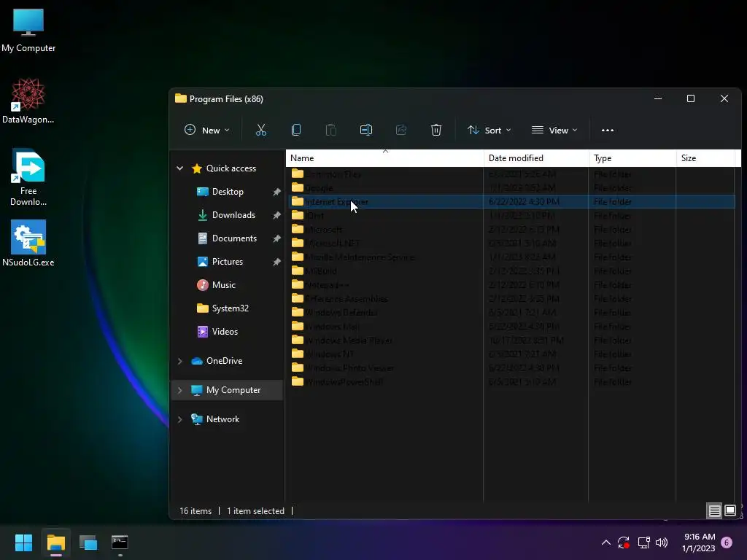Click the pin icon beside Desktop

[276, 192]
